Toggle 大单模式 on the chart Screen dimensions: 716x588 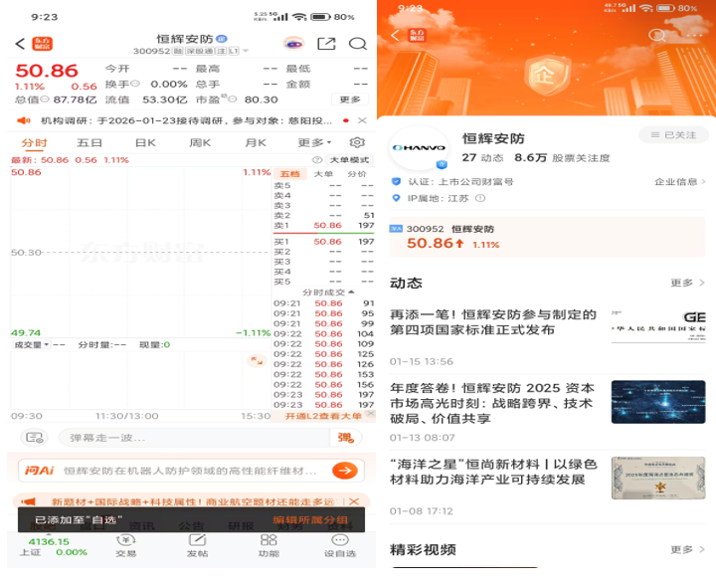[349, 160]
